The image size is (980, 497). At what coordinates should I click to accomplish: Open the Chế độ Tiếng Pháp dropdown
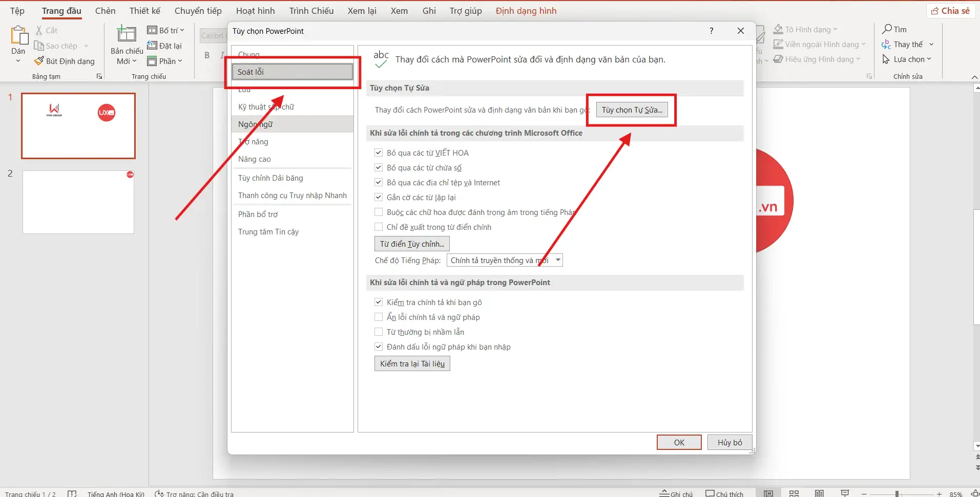(x=505, y=260)
